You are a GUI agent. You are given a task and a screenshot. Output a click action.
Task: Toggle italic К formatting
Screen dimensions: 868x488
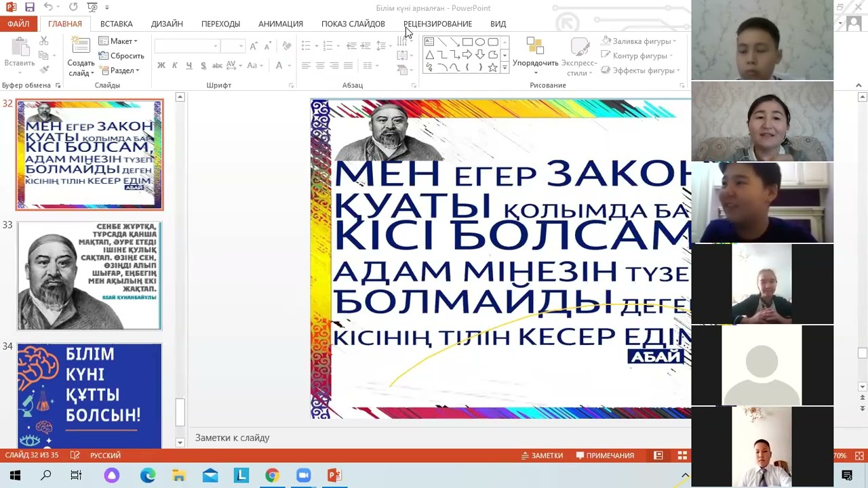tap(175, 66)
